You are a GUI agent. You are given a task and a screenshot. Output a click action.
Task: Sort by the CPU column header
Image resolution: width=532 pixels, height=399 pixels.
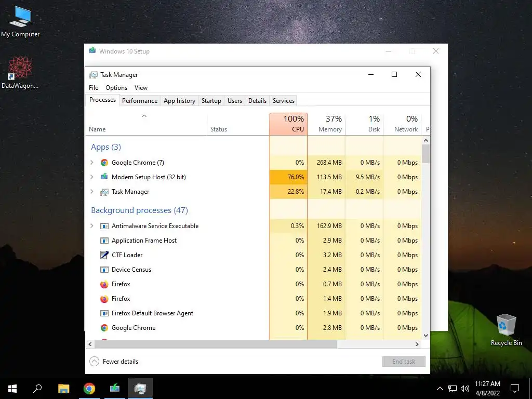coord(289,124)
